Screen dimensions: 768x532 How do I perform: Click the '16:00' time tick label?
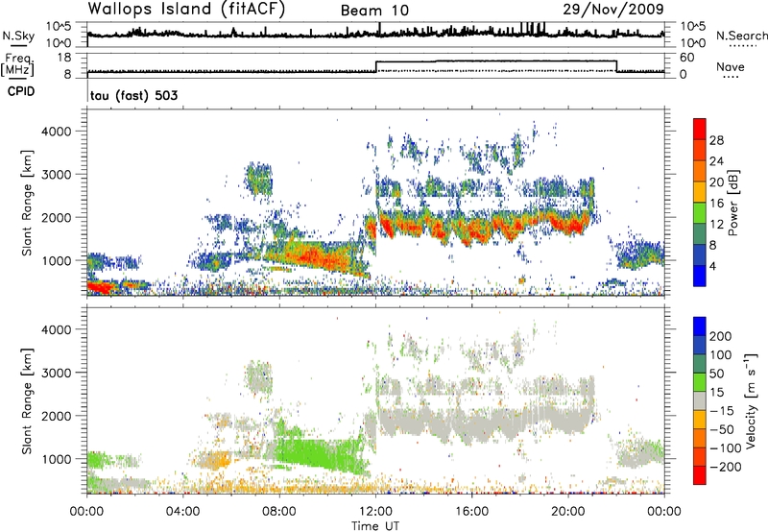471,512
